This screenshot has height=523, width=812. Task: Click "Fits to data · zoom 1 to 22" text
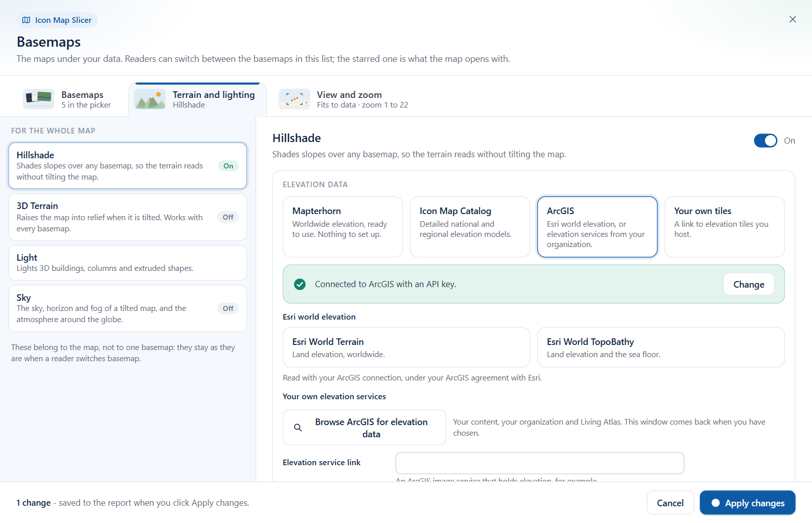362,105
